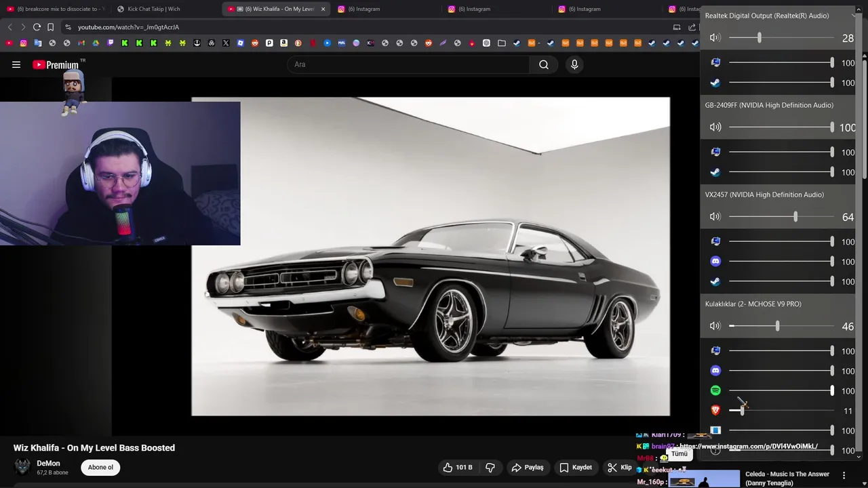This screenshot has height=488, width=868.
Task: Click system sounds icon under Kulaklıklar device
Action: click(715, 351)
